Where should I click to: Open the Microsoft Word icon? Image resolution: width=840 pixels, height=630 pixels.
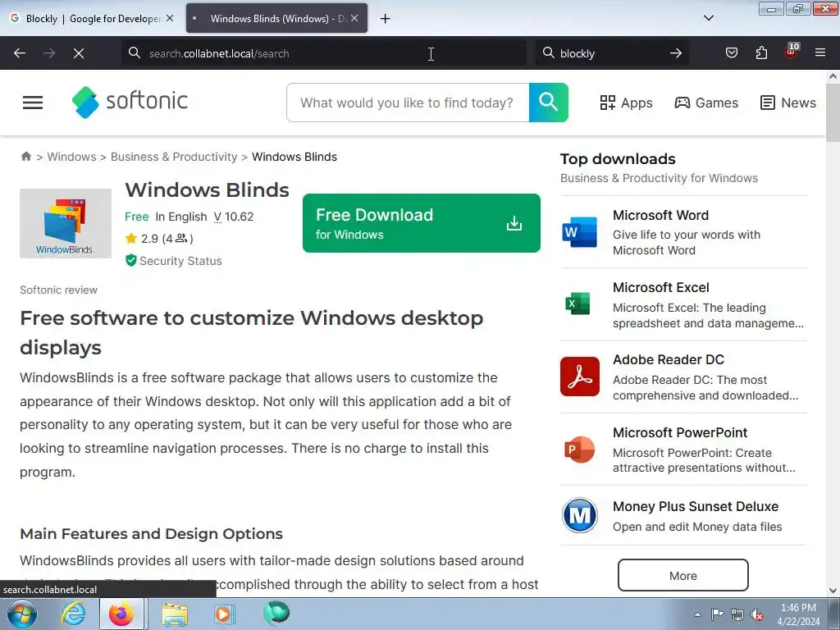click(580, 232)
